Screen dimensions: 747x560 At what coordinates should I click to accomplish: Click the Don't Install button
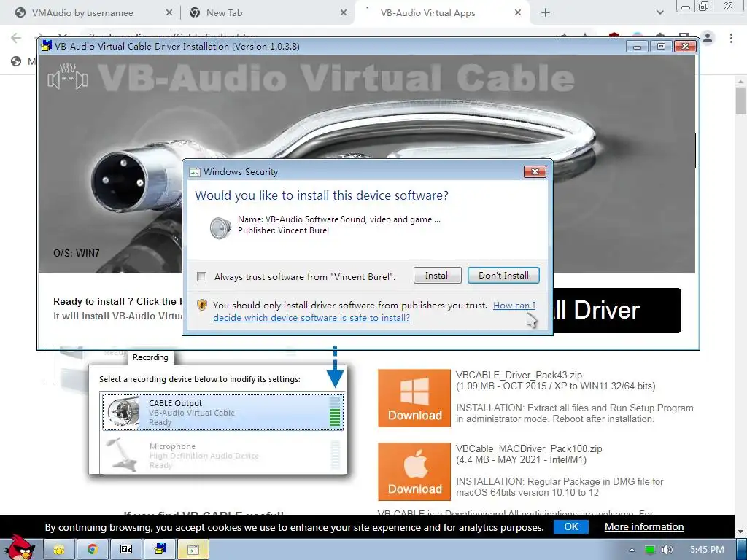pos(503,275)
